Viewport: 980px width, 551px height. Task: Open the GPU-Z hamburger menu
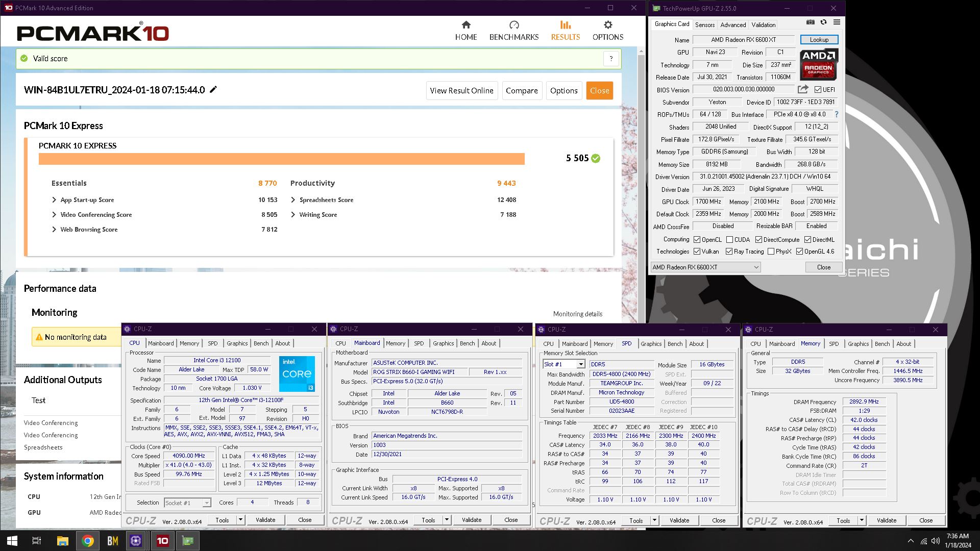tap(837, 22)
